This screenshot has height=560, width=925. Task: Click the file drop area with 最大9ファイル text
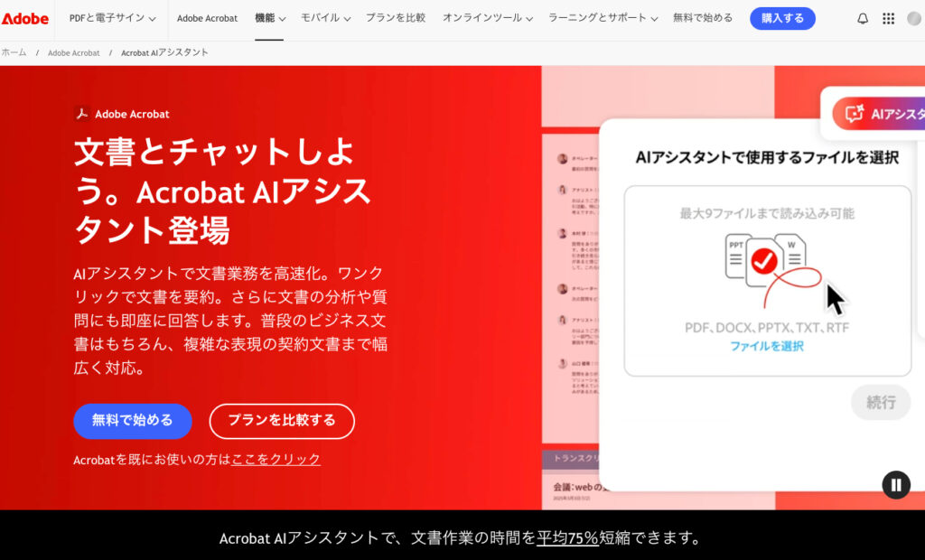point(768,281)
